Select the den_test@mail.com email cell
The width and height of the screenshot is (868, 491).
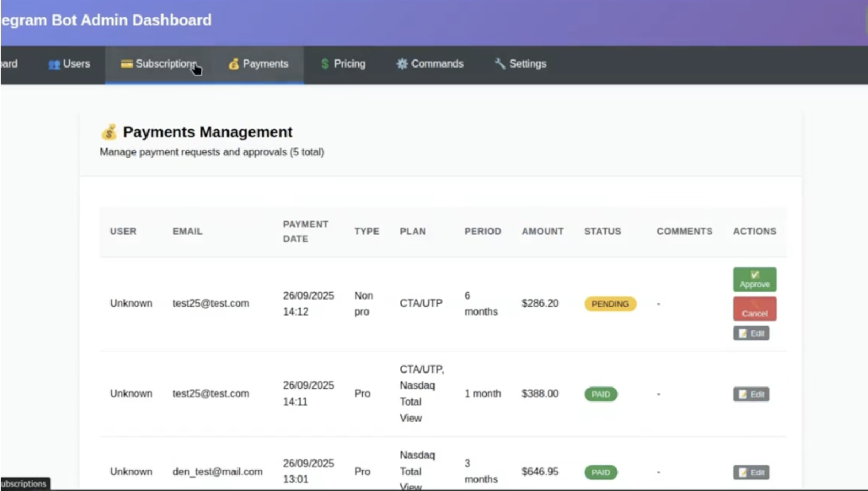[217, 472]
